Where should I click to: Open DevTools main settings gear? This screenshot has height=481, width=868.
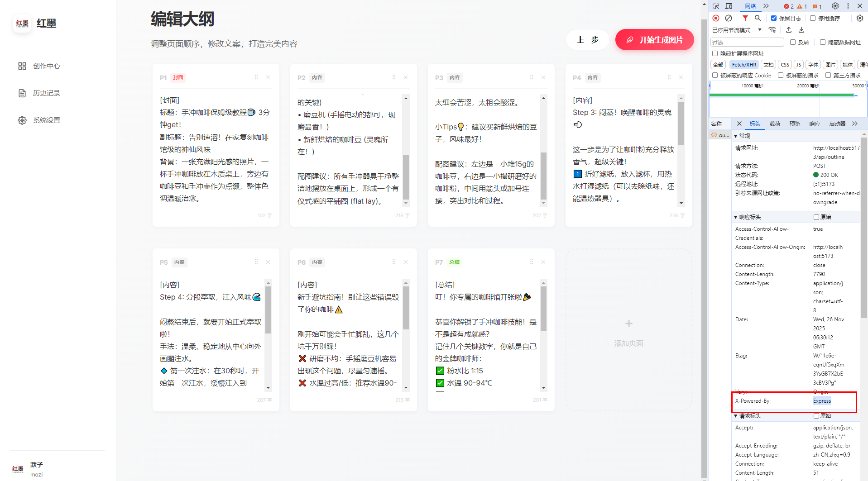pyautogui.click(x=835, y=6)
